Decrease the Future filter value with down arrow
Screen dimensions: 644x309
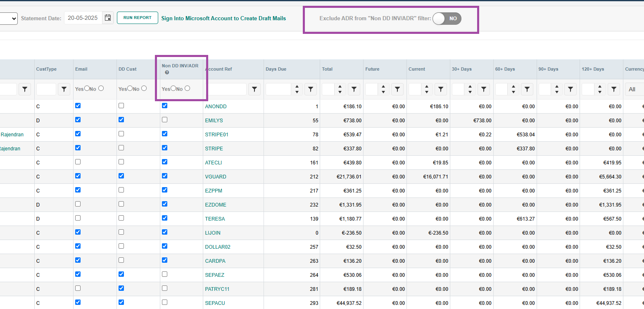(x=383, y=92)
